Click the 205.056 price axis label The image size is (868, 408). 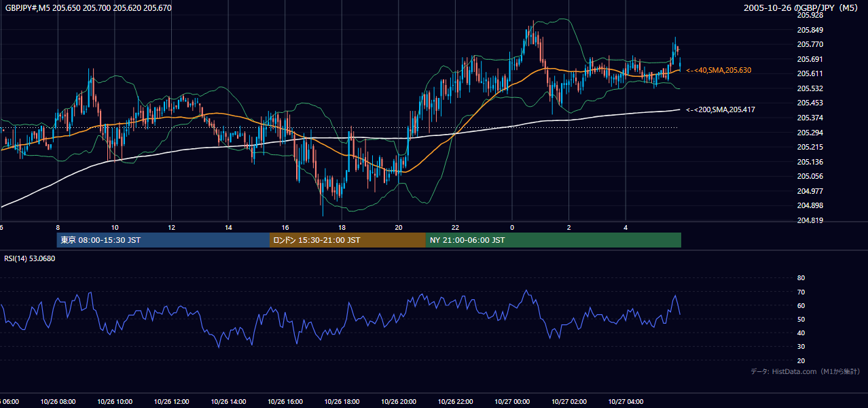point(810,176)
